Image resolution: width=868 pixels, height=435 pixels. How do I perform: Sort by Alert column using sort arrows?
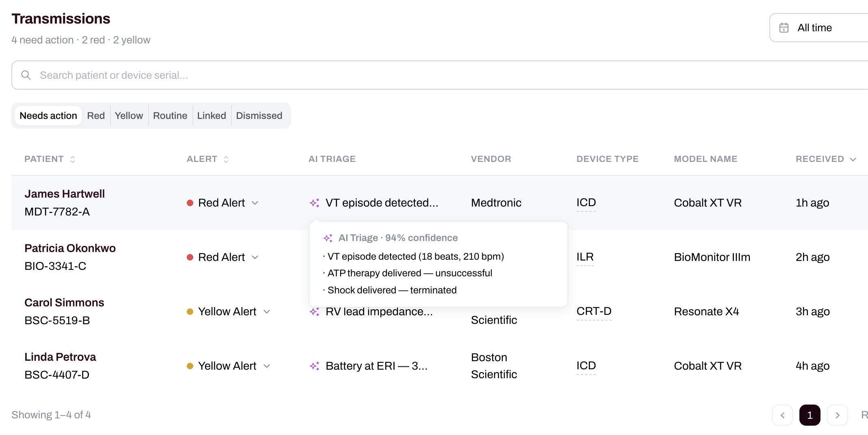click(x=226, y=159)
